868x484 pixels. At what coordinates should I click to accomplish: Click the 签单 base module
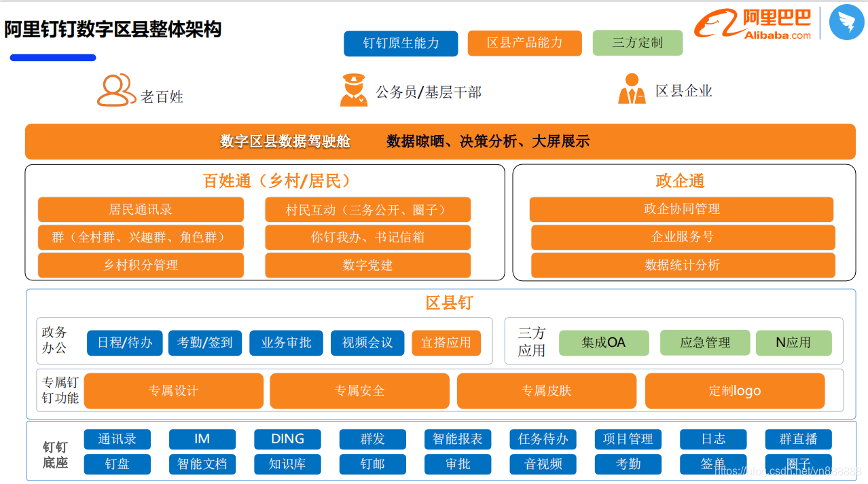pyautogui.click(x=713, y=464)
